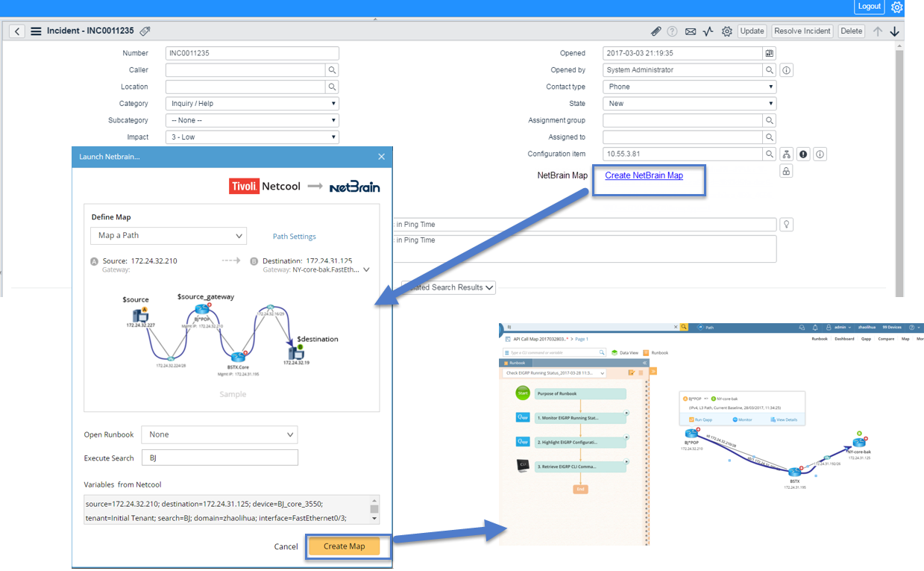Click the NetBrain search magnifier button
This screenshot has width=924, height=571.
pyautogui.click(x=683, y=327)
